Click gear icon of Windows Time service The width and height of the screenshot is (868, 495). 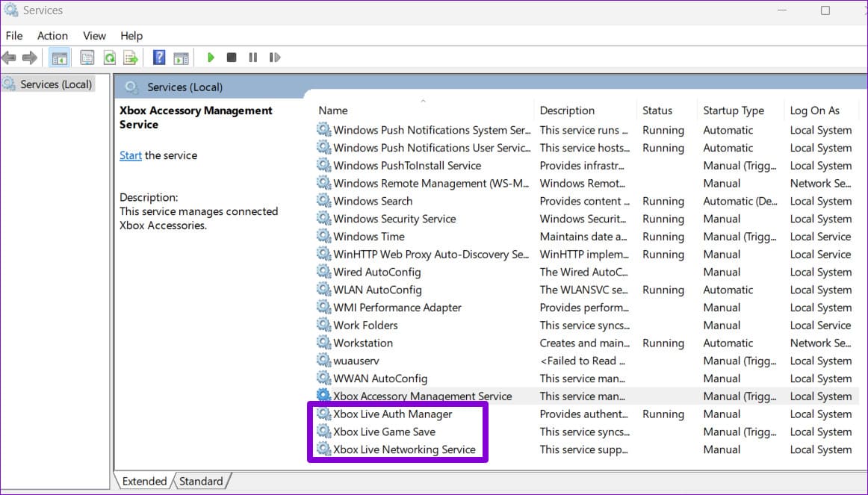324,236
